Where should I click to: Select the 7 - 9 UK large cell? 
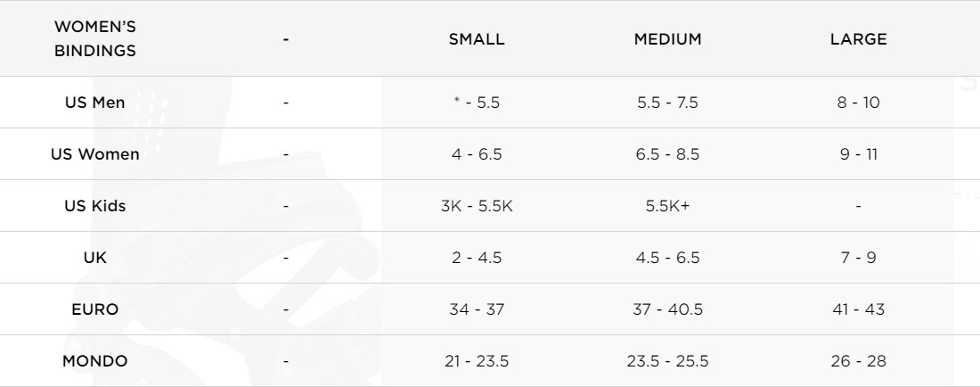(858, 258)
